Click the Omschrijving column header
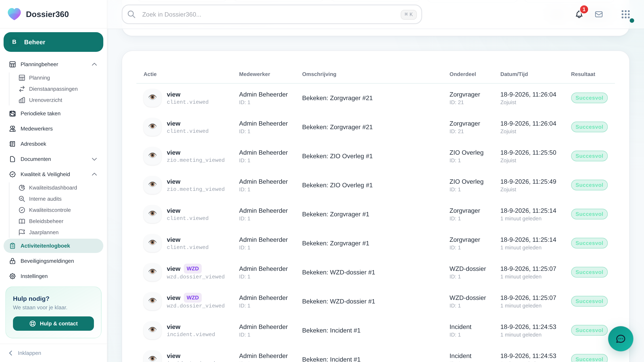This screenshot has height=362, width=644. pyautogui.click(x=319, y=74)
